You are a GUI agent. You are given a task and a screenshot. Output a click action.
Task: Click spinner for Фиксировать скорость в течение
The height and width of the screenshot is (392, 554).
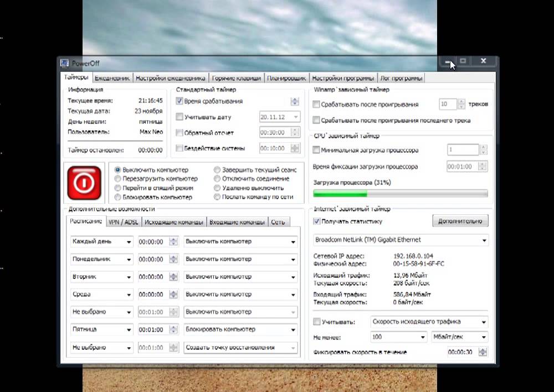483,352
